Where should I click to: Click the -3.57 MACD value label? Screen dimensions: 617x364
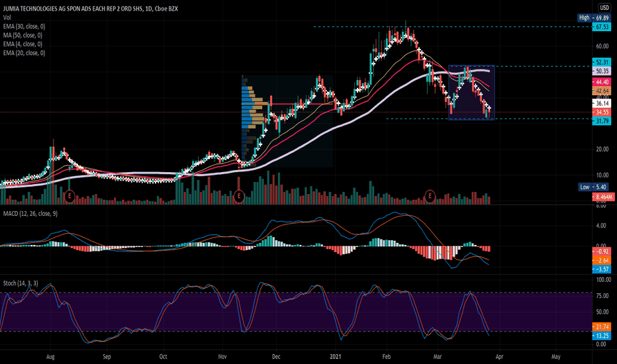[602, 269]
